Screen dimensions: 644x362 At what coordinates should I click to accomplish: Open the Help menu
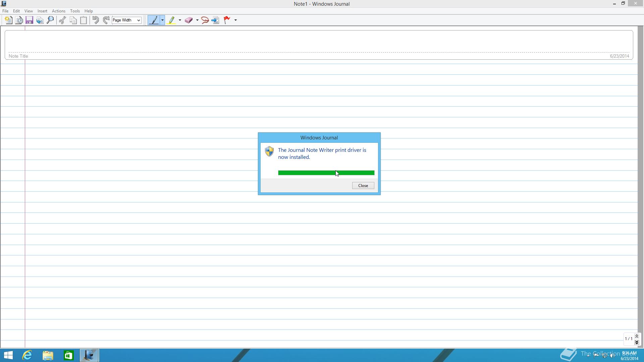[x=89, y=11]
